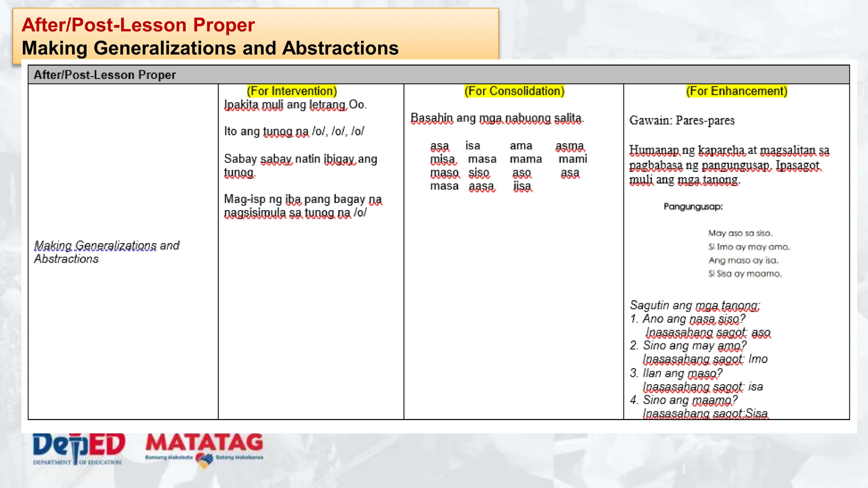Click the 'After/Post-Lesson Proper' red title
The width and height of the screenshot is (868, 488).
tap(138, 25)
